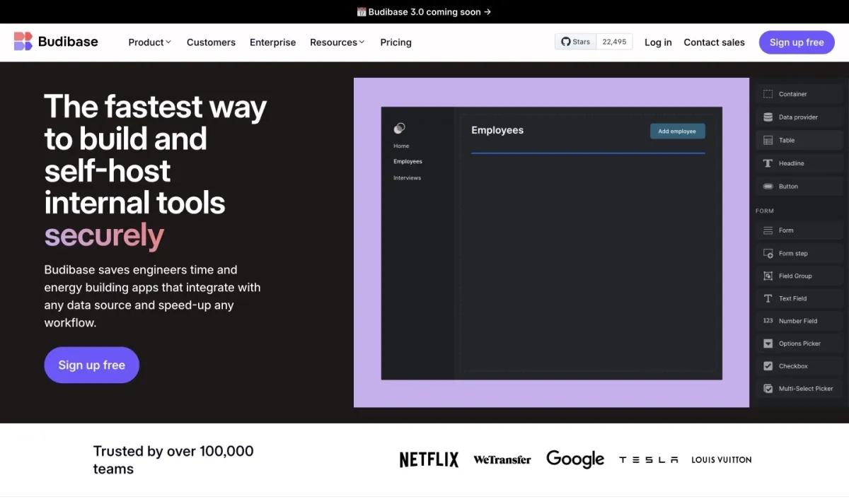Image resolution: width=849 pixels, height=504 pixels.
Task: Pick the Headline component icon
Action: 768,163
